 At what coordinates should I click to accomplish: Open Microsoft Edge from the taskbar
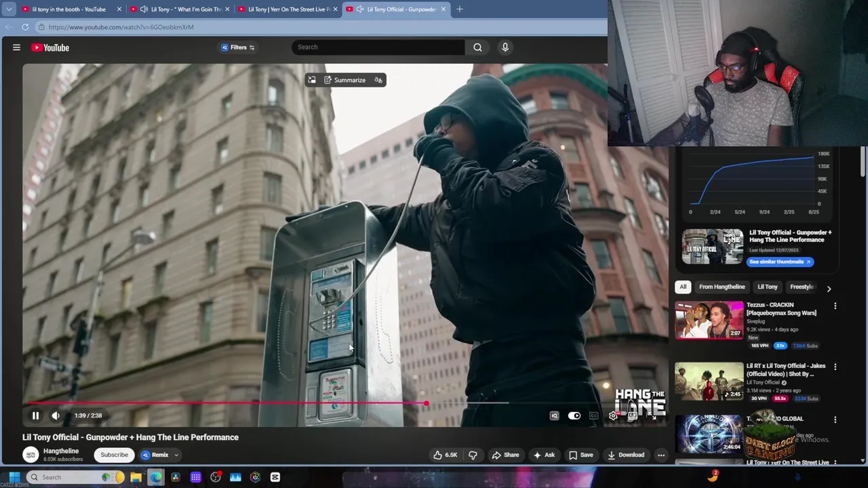point(156,477)
